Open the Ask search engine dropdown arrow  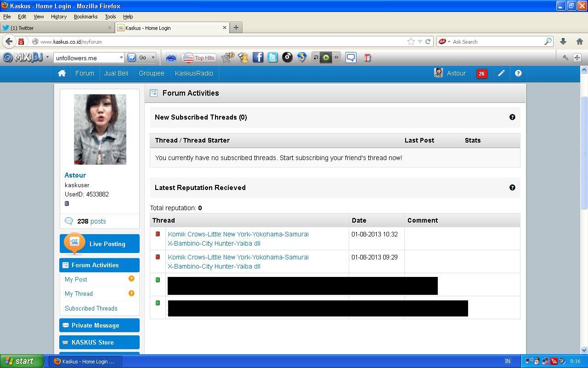pyautogui.click(x=449, y=41)
